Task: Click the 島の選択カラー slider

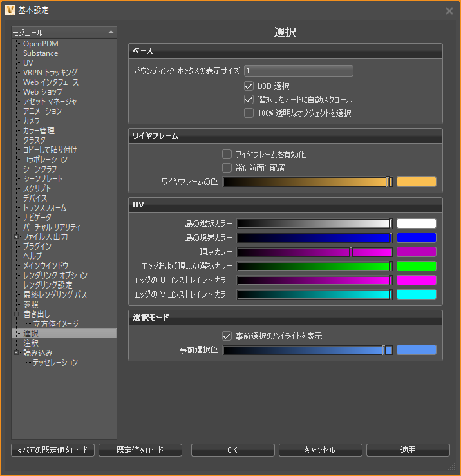Action: pos(315,224)
